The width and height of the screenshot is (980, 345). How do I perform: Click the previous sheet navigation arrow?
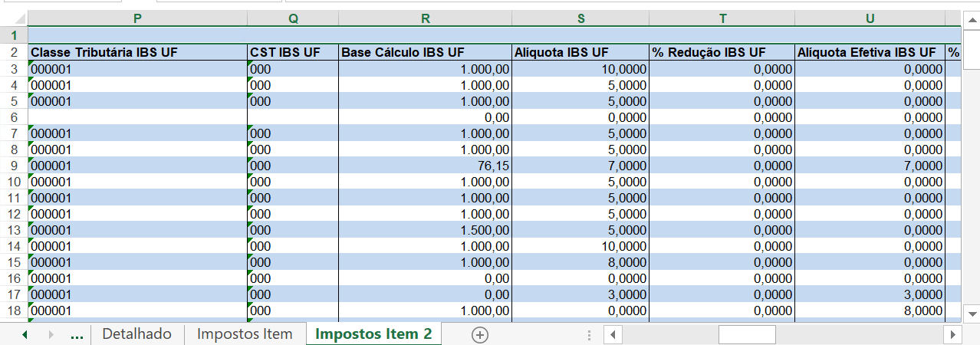pos(25,334)
